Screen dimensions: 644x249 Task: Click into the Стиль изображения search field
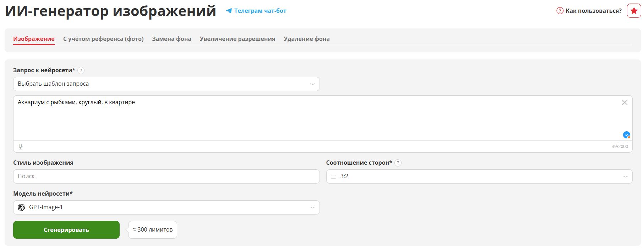pos(166,176)
